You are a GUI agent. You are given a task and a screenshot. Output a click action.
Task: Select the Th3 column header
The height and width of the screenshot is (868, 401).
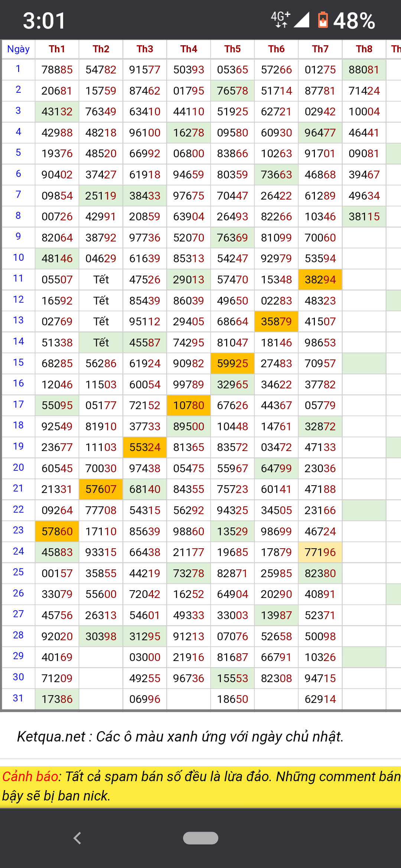(x=145, y=49)
